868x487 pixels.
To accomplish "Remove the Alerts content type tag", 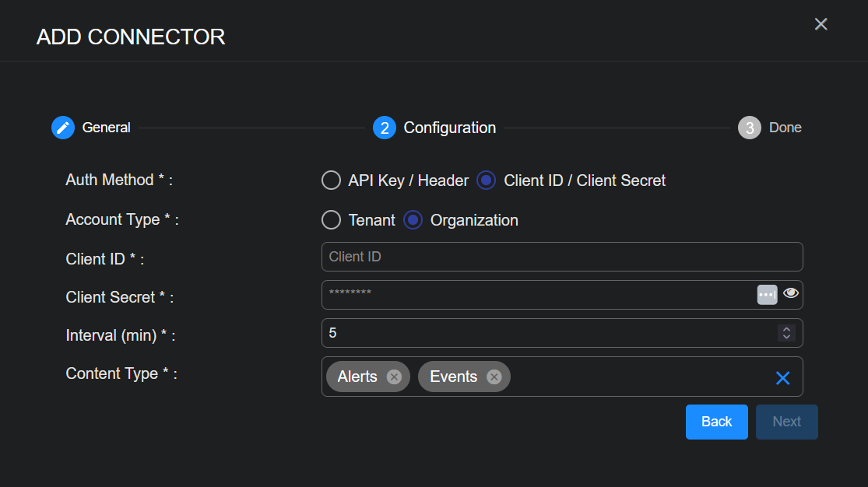I will coord(394,377).
